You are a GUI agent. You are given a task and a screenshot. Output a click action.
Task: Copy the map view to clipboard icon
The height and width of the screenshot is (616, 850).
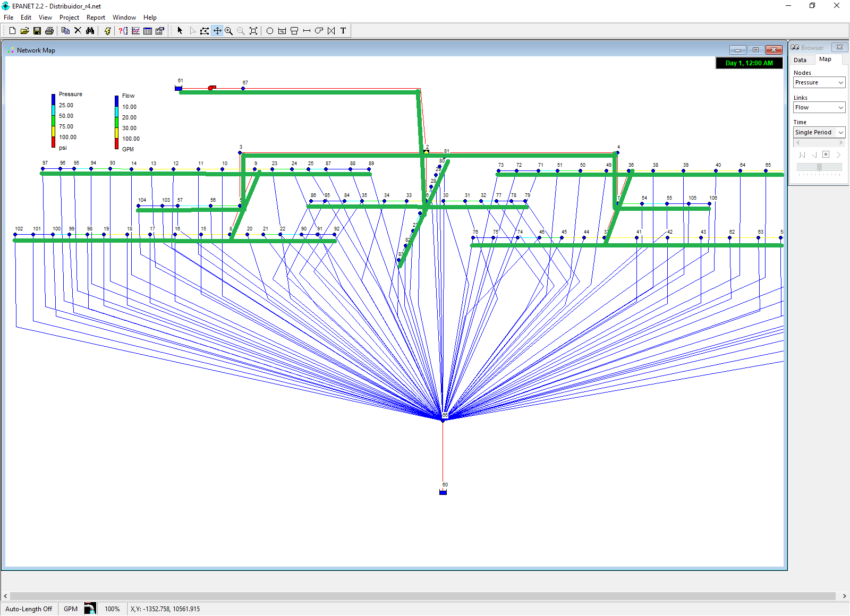(65, 31)
